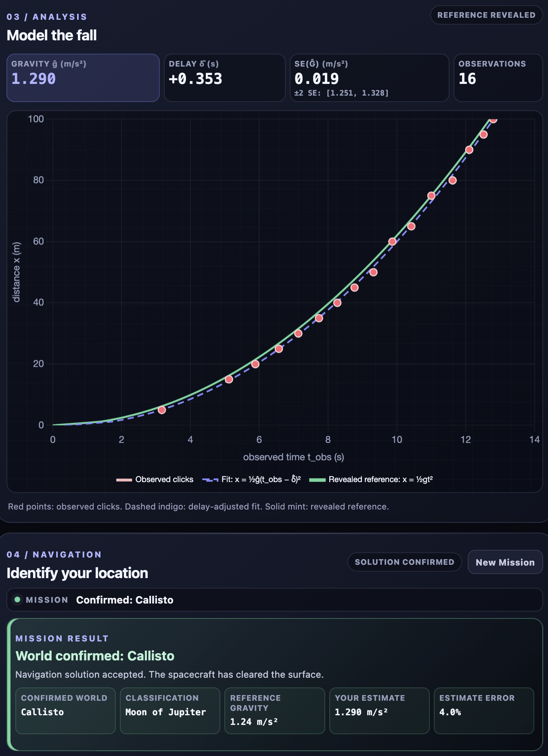Click the x-axis tick label 14

coord(534,440)
